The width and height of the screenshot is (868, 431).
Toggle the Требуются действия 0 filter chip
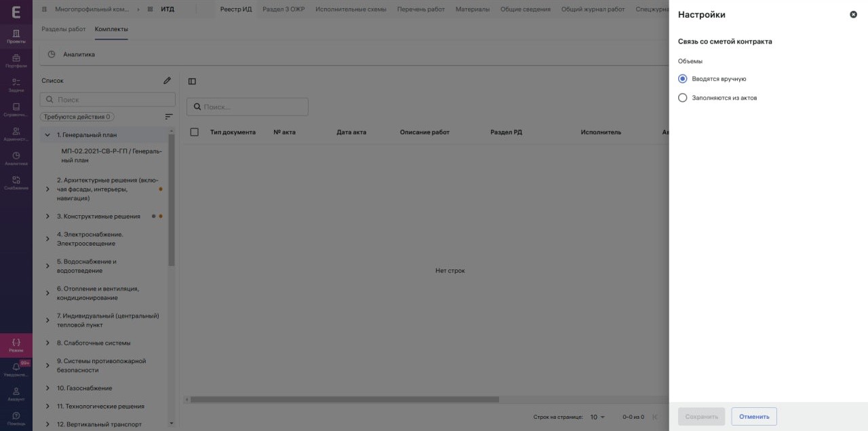(77, 117)
